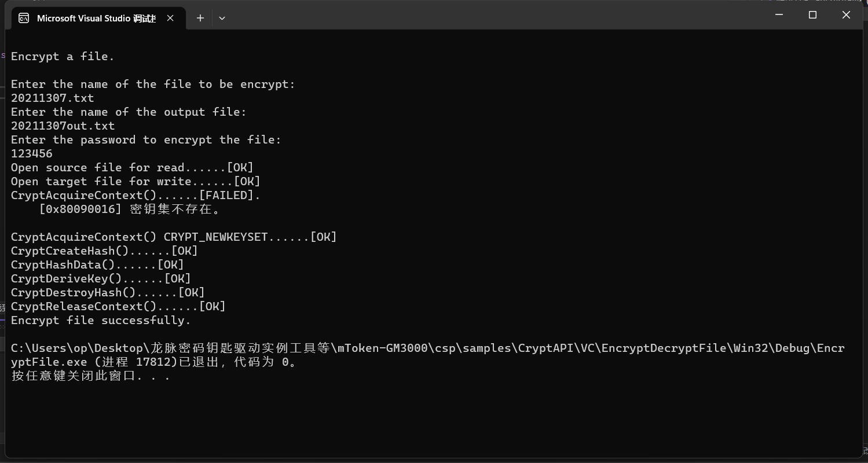Click the CryptReleaseContext() [OK] line
Screen dimensions: 868x463
click(x=118, y=306)
